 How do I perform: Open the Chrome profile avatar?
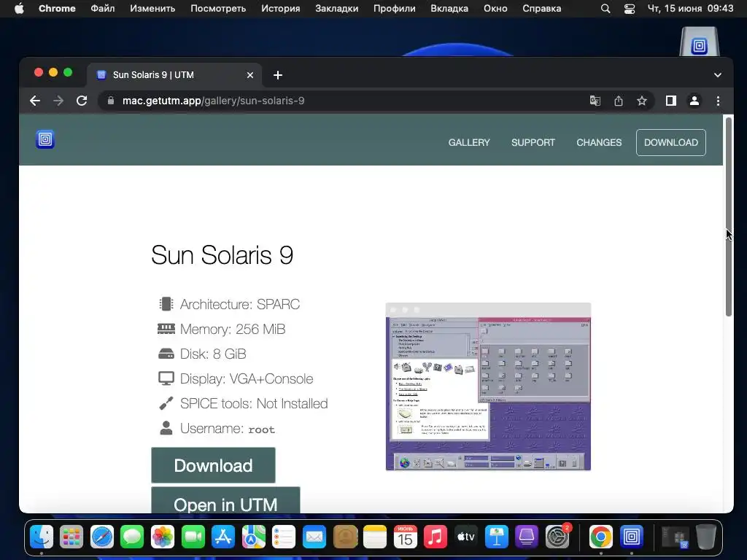(x=694, y=101)
